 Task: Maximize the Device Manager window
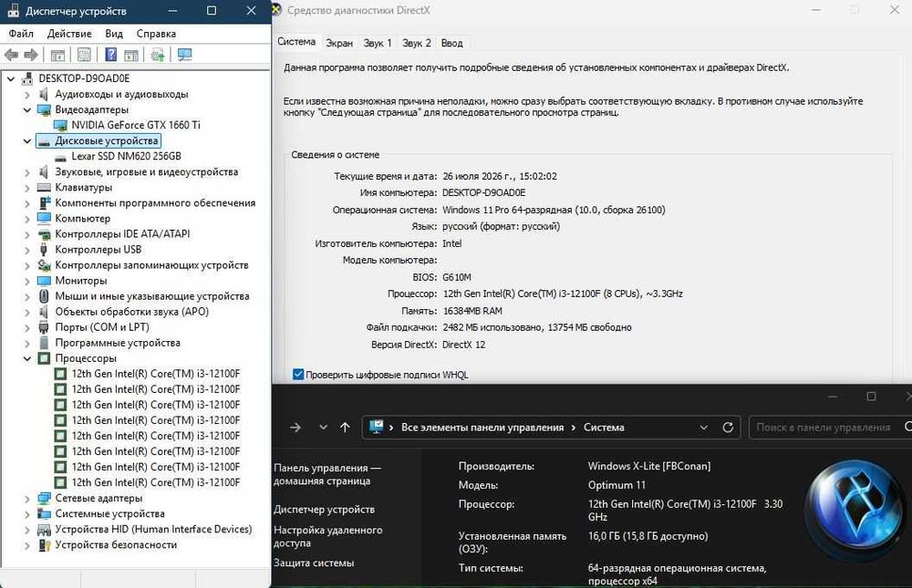point(212,10)
